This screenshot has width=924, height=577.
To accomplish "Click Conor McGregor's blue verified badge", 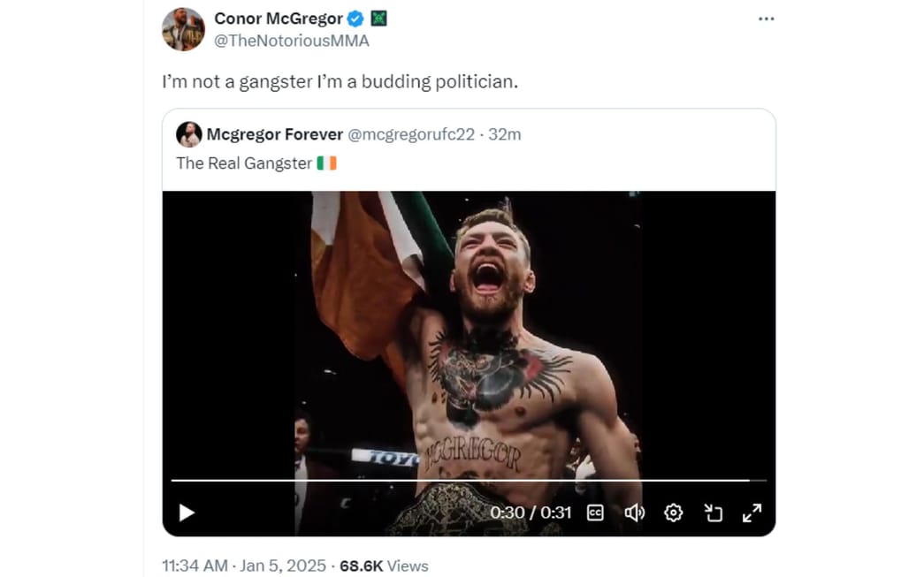I will click(x=356, y=17).
